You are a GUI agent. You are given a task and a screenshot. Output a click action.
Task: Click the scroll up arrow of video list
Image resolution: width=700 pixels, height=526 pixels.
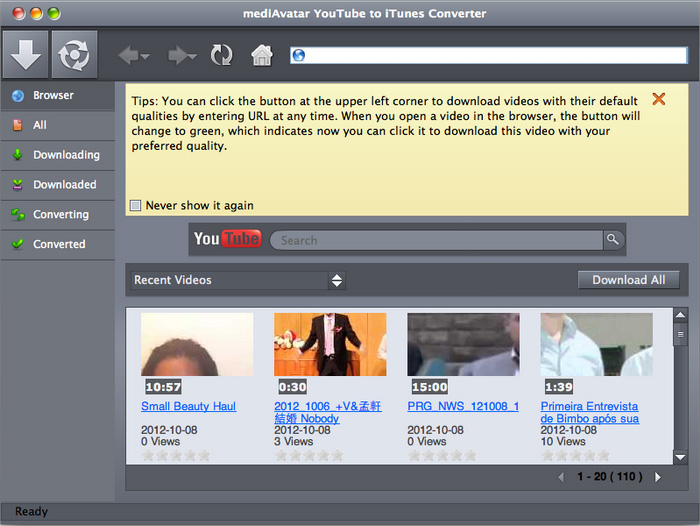click(680, 315)
